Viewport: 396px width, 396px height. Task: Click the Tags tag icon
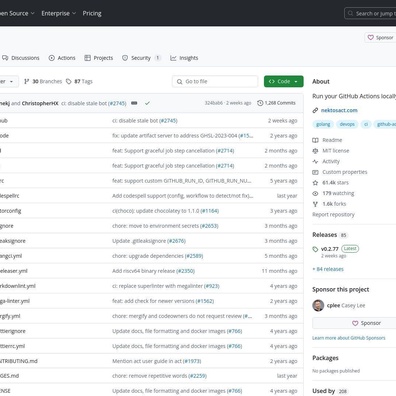pos(69,81)
